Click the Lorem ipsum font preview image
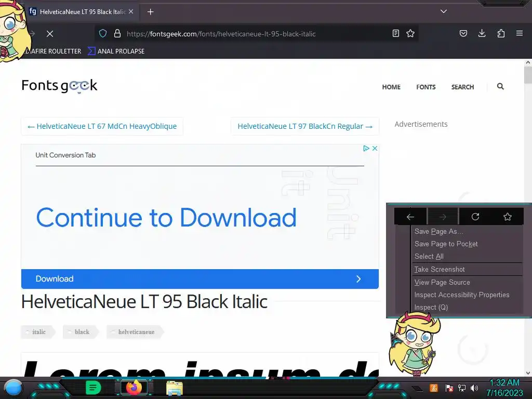 (x=200, y=365)
